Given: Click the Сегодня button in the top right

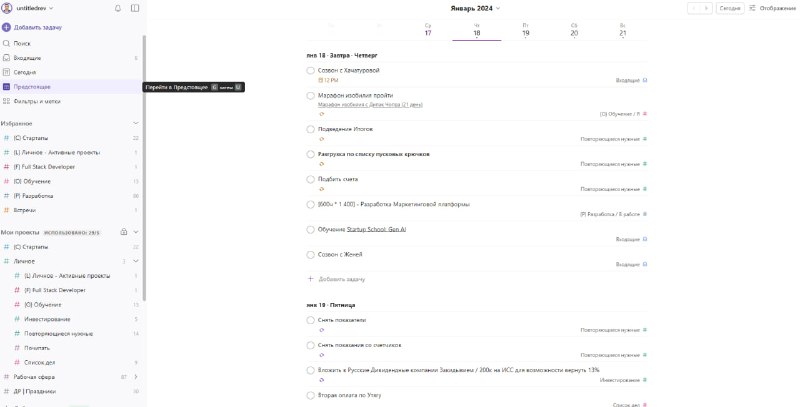Looking at the screenshot, I should point(731,8).
